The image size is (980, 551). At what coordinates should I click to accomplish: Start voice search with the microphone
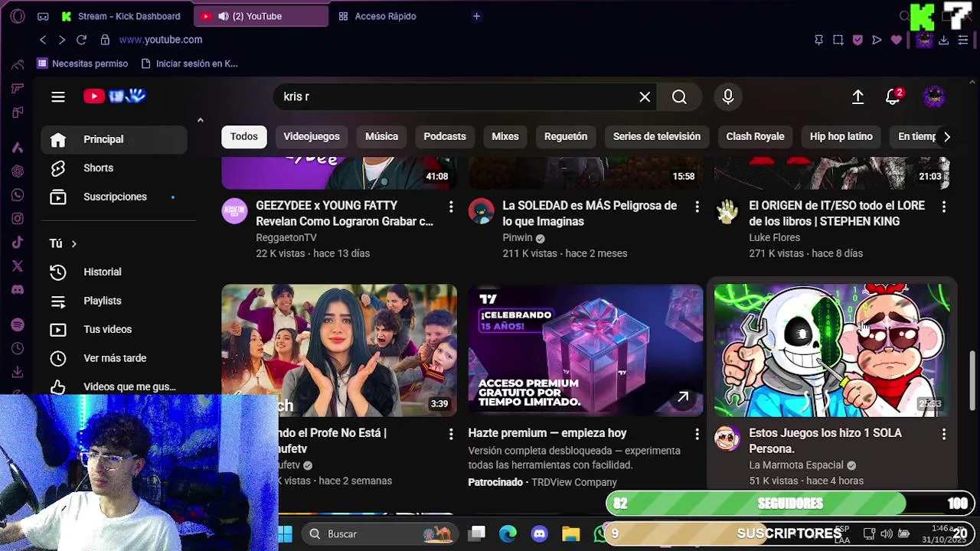pyautogui.click(x=728, y=96)
